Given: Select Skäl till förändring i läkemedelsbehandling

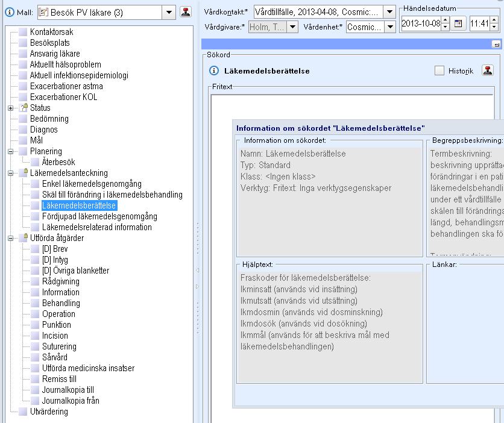Looking at the screenshot, I should pos(112,195).
